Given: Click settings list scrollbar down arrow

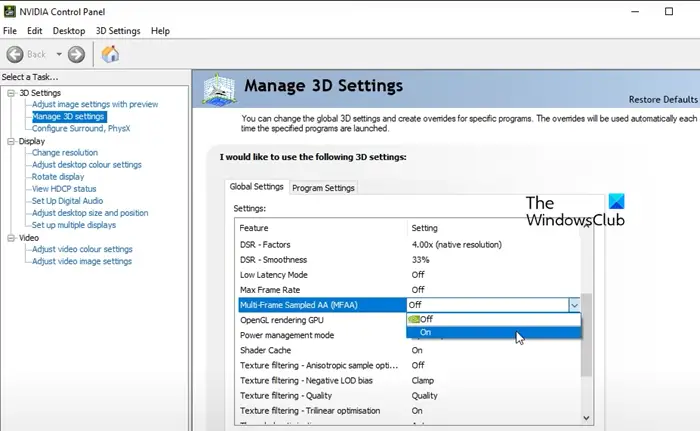Looking at the screenshot, I should coord(587,418).
